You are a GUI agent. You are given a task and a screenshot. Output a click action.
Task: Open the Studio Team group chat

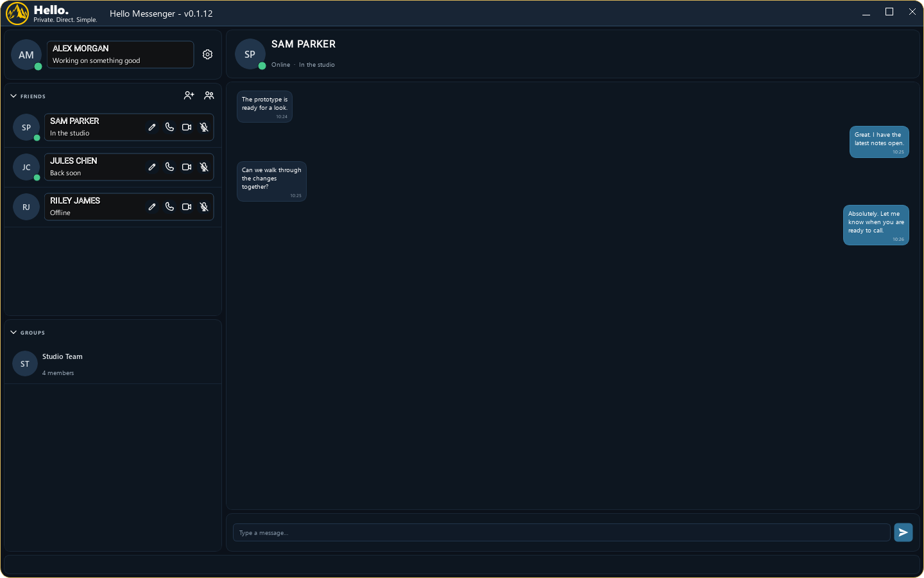[x=113, y=364]
